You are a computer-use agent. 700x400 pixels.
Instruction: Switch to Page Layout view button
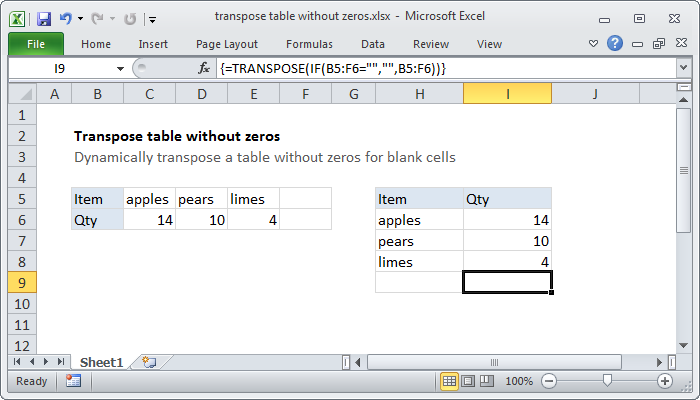point(468,381)
